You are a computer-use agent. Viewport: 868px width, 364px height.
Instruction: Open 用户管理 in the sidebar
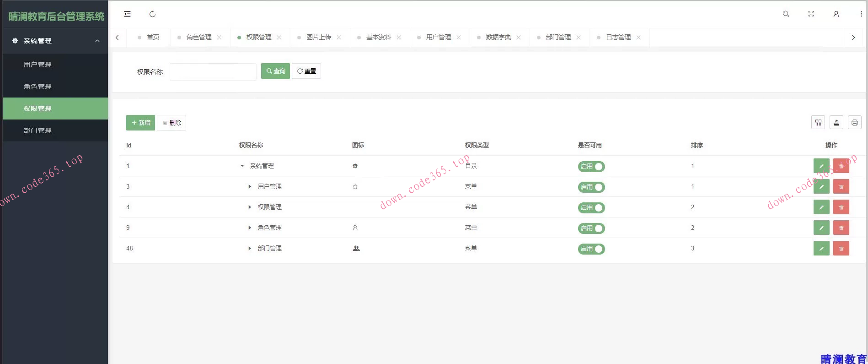(55, 65)
